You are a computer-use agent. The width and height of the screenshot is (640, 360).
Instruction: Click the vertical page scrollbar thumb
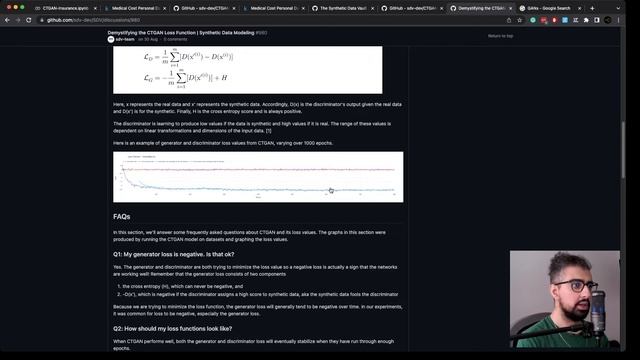click(623, 150)
